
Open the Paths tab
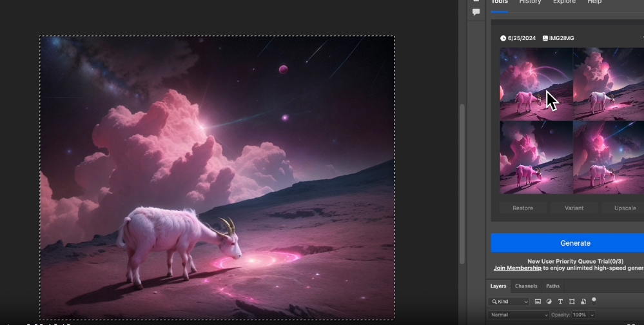point(552,286)
